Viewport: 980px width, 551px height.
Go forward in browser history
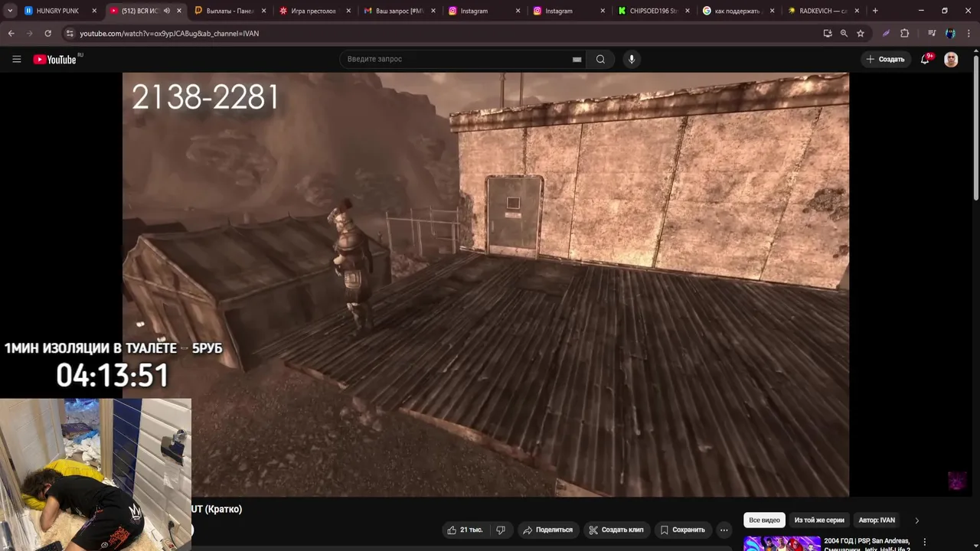29,34
